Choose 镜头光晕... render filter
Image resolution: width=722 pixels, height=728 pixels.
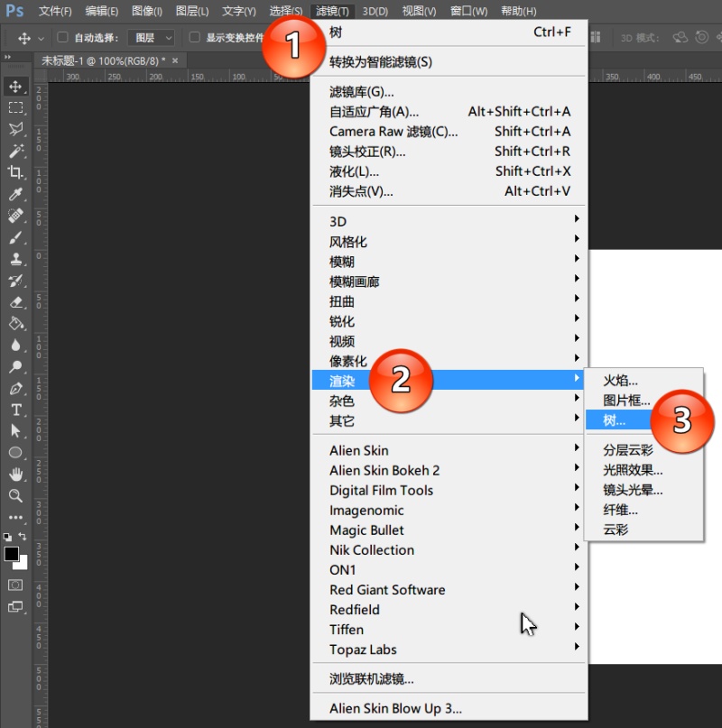pos(644,490)
